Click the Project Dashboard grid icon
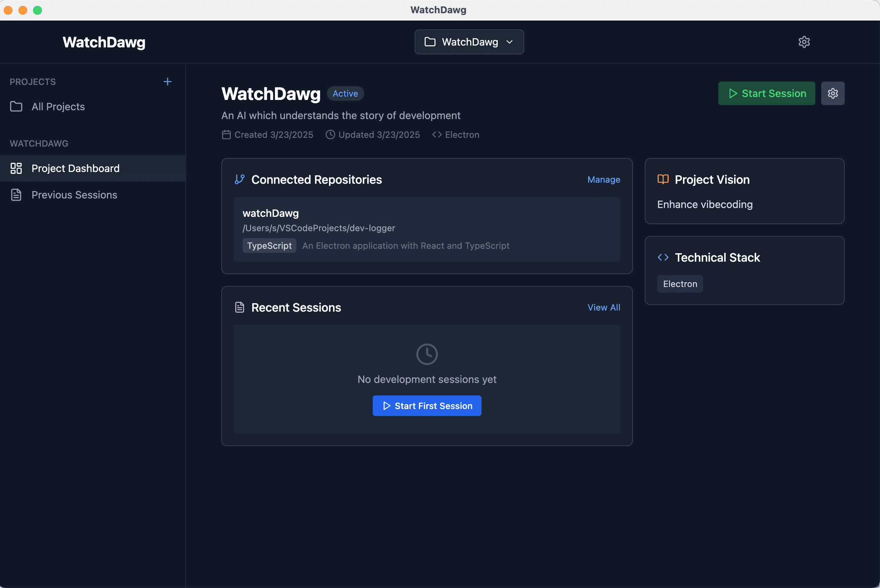 point(16,168)
